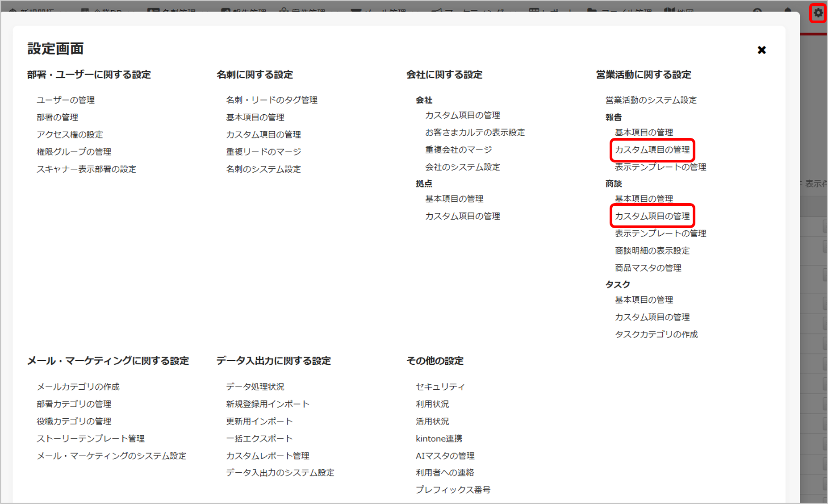This screenshot has height=504, width=828.
Task: Open タスクカテゴリの作成
Action: pyautogui.click(x=656, y=334)
